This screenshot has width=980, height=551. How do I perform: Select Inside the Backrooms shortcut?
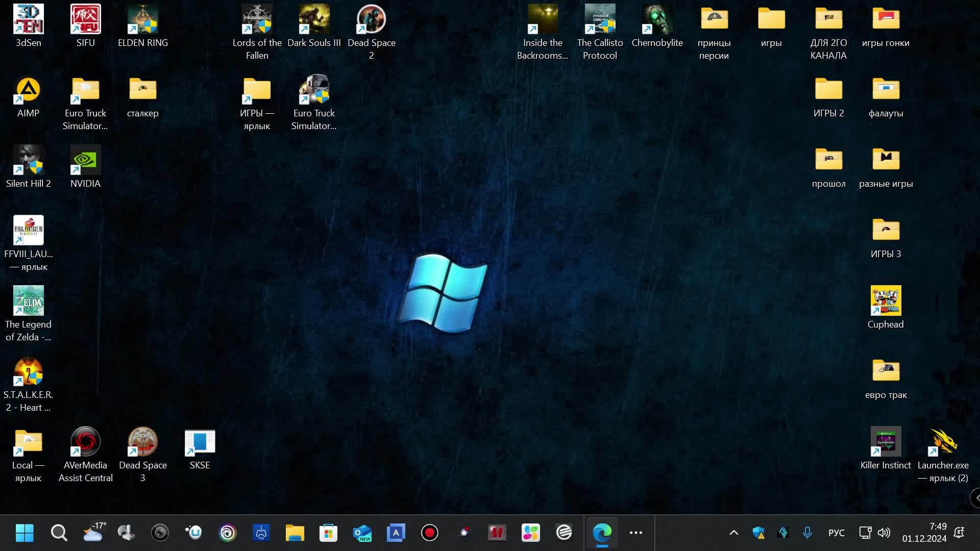click(x=543, y=33)
